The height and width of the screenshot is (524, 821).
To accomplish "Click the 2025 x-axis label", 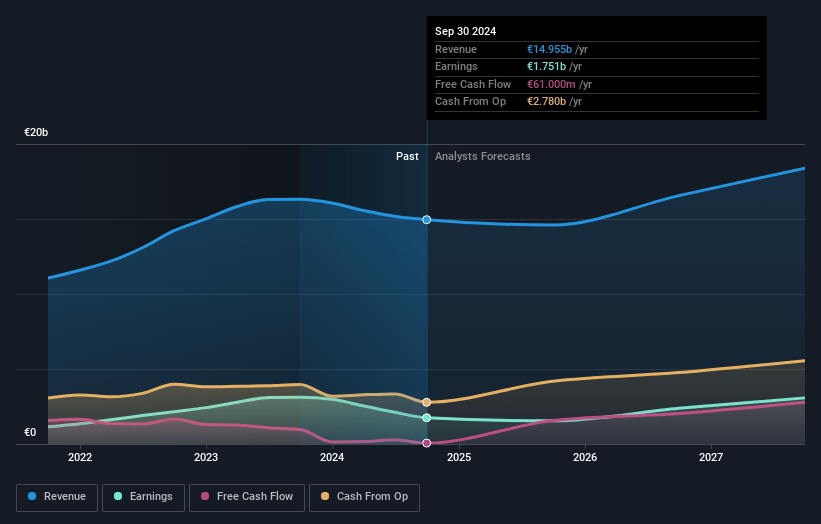I will click(459, 457).
